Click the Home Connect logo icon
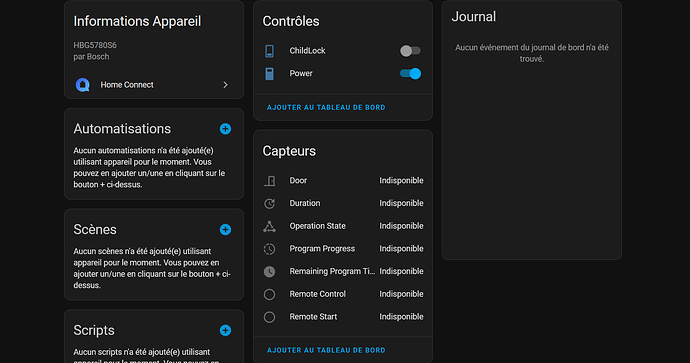This screenshot has height=363, width=690. click(x=83, y=84)
